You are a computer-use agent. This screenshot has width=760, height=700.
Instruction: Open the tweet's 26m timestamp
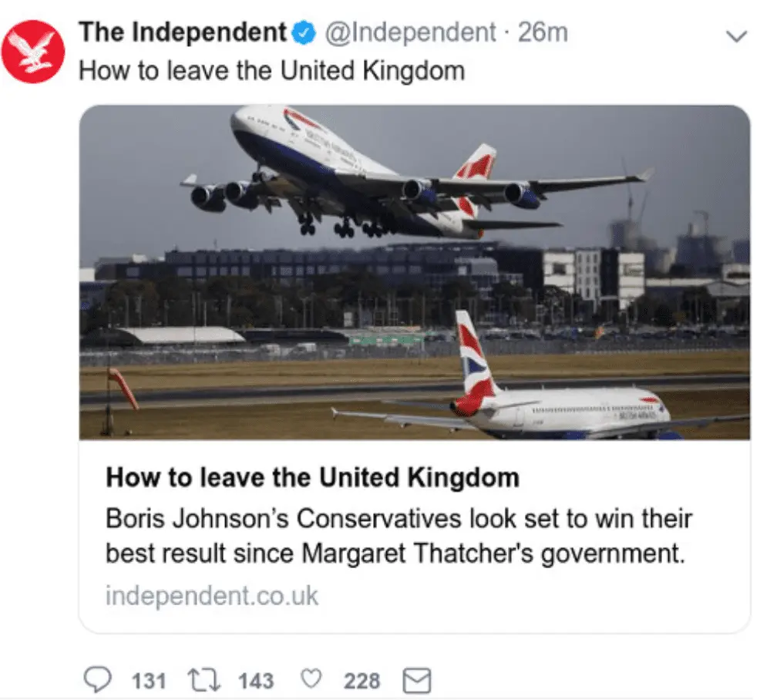(x=543, y=32)
